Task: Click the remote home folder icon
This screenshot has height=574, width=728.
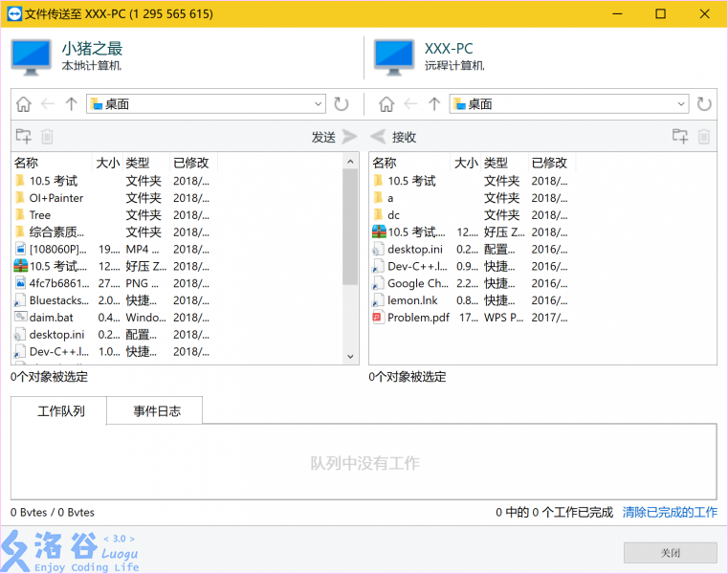Action: click(386, 104)
